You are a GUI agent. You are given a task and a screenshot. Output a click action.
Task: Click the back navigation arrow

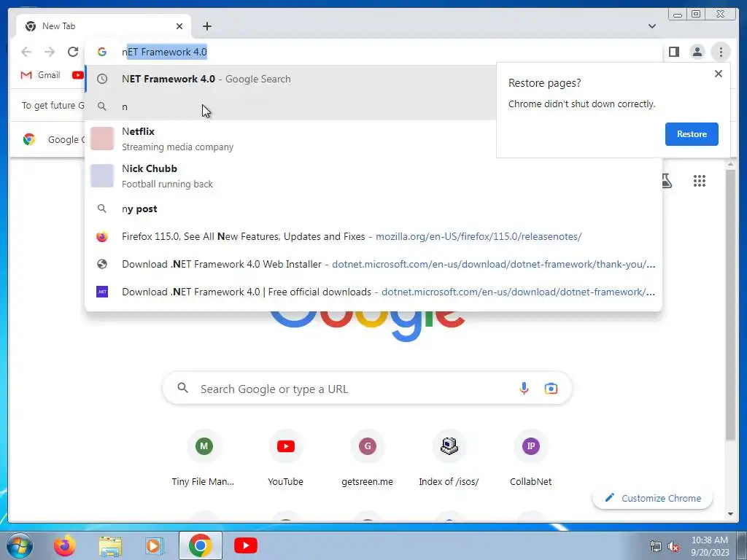(x=26, y=52)
